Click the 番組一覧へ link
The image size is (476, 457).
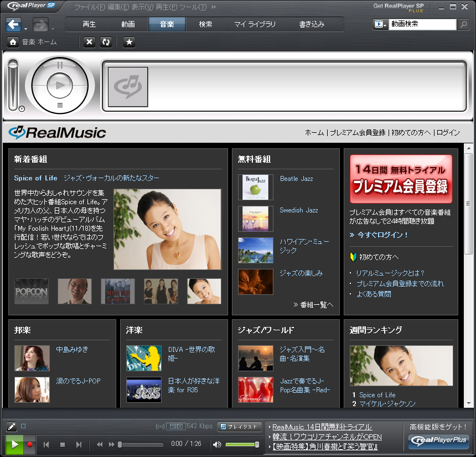click(313, 305)
